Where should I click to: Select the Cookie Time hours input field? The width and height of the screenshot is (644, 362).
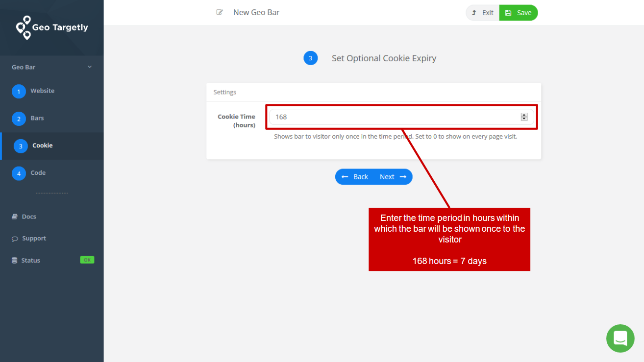coord(392,117)
